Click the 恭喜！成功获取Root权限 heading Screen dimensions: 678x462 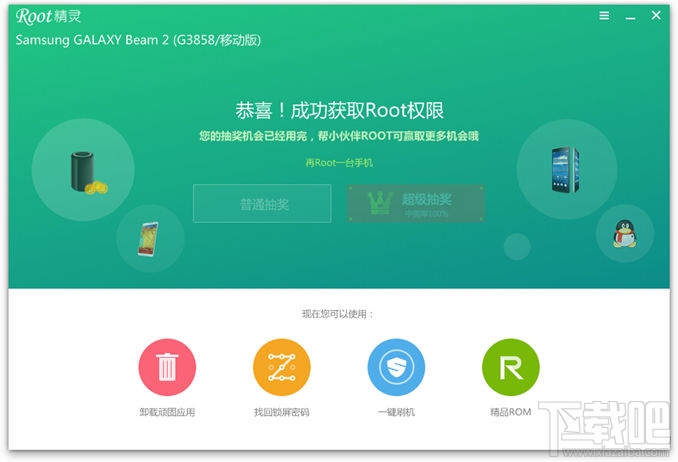click(x=339, y=111)
